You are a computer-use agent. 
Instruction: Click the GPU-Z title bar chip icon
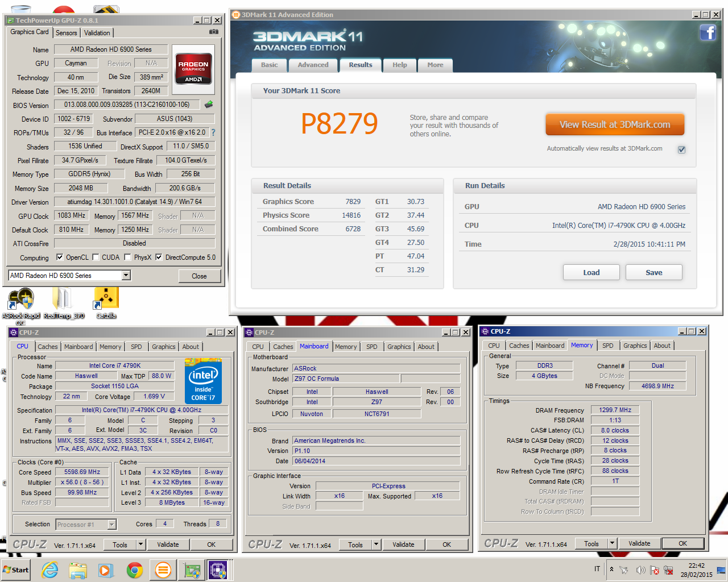[10, 20]
